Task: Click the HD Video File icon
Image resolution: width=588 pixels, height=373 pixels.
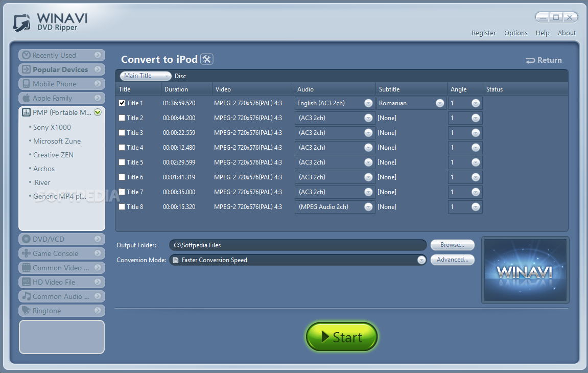Action: pos(26,282)
